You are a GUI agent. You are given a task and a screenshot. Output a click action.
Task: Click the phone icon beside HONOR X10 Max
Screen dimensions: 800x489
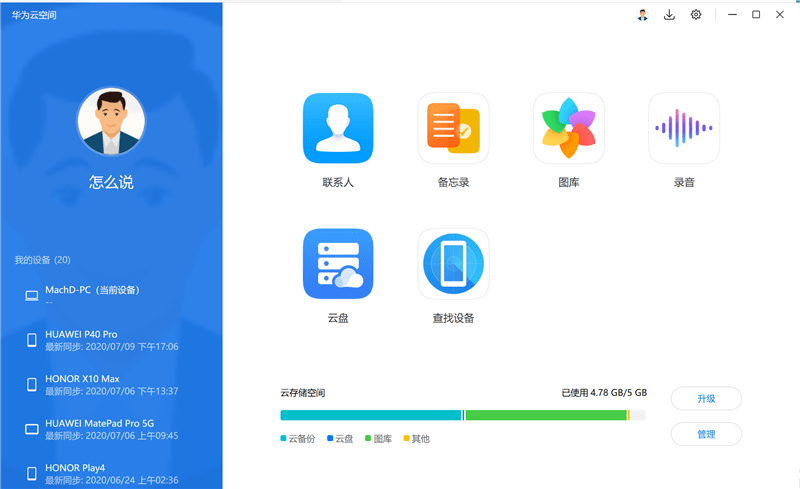[x=32, y=384]
